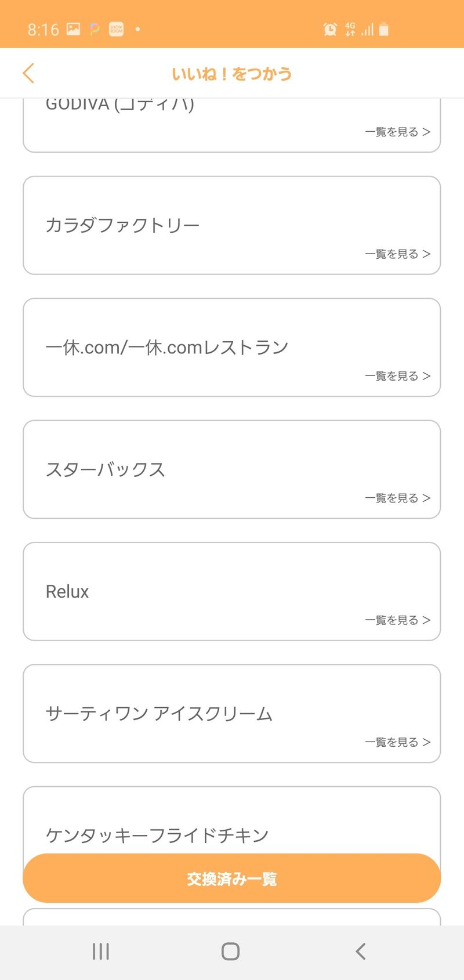Tap the Android home button
Viewport: 464px width, 980px height.
[230, 952]
